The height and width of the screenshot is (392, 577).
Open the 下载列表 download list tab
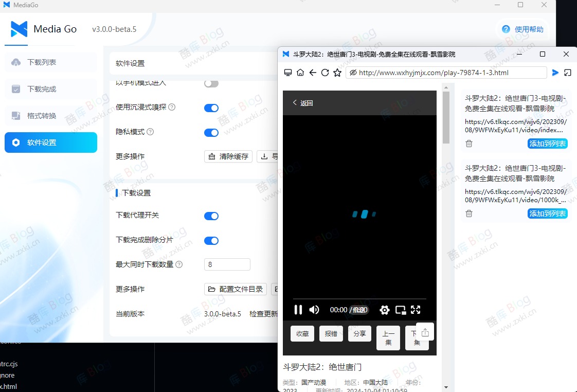(x=51, y=62)
